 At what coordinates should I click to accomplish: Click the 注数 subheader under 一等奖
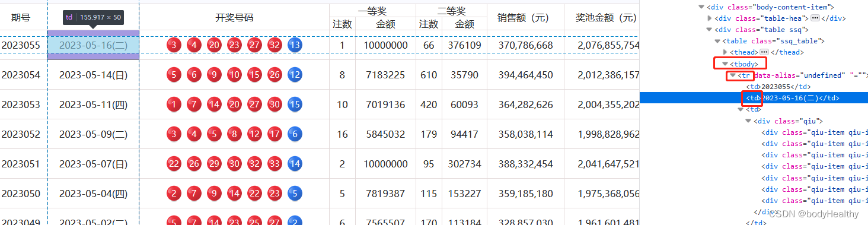point(342,24)
